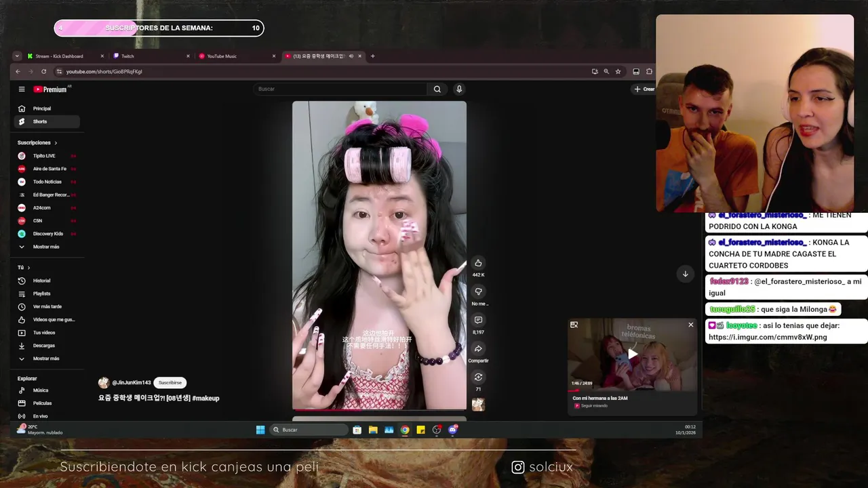This screenshot has width=868, height=488.
Task: Share the short via Compartir
Action: pyautogui.click(x=478, y=348)
